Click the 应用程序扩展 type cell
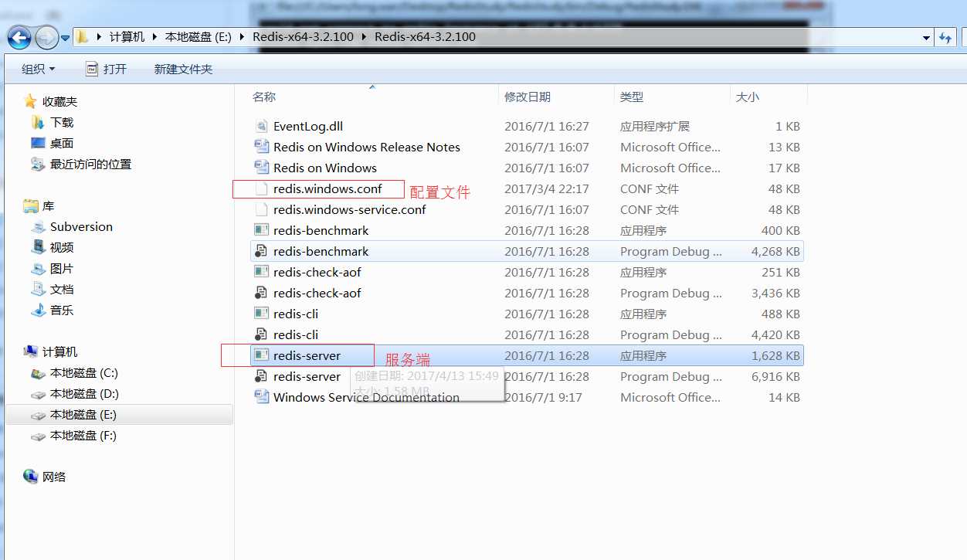967x560 pixels. pos(655,126)
